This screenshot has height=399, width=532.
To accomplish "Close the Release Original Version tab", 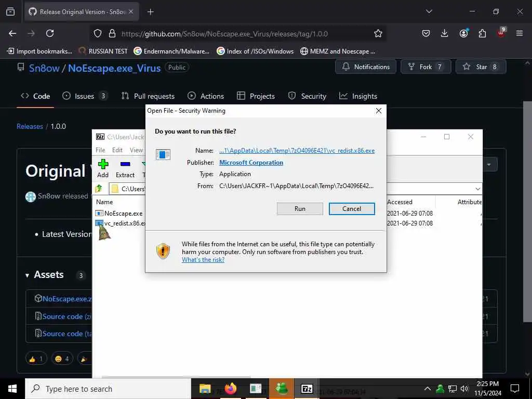I will click(x=131, y=12).
